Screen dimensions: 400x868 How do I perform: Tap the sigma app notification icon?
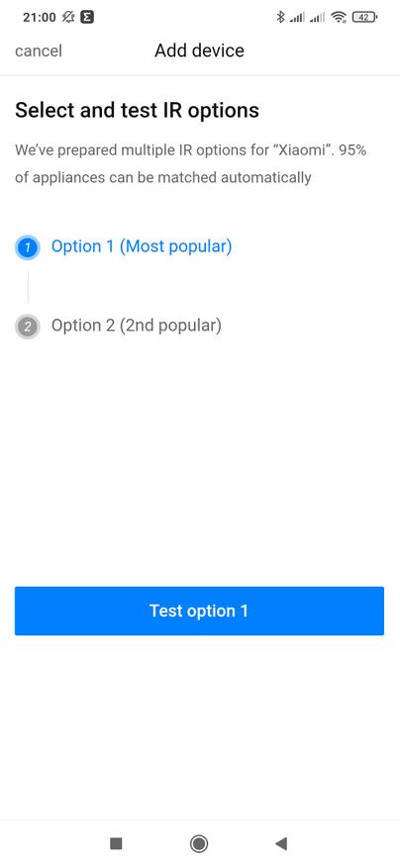(x=87, y=17)
